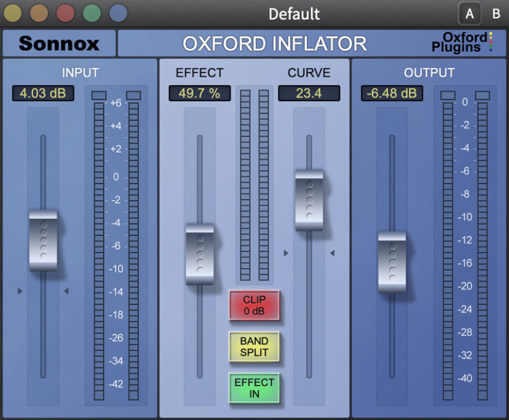Screen dimensions: 509x420
Task: Click the blue circle in the title bar
Action: (x=118, y=13)
